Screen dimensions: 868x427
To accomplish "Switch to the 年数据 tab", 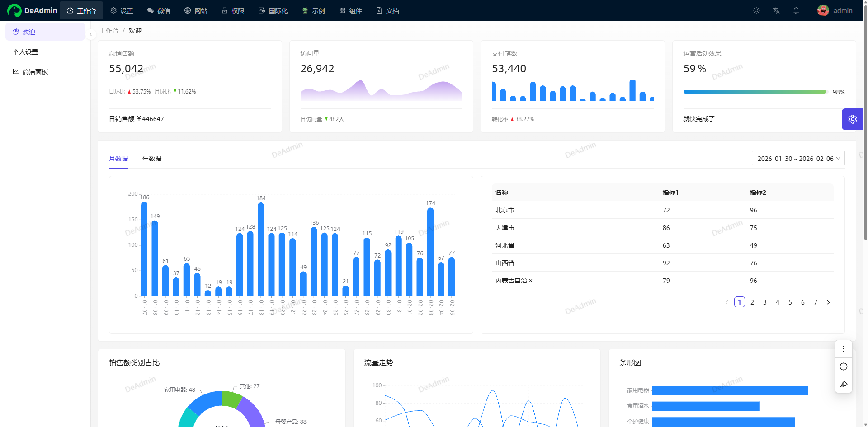I will [x=152, y=159].
